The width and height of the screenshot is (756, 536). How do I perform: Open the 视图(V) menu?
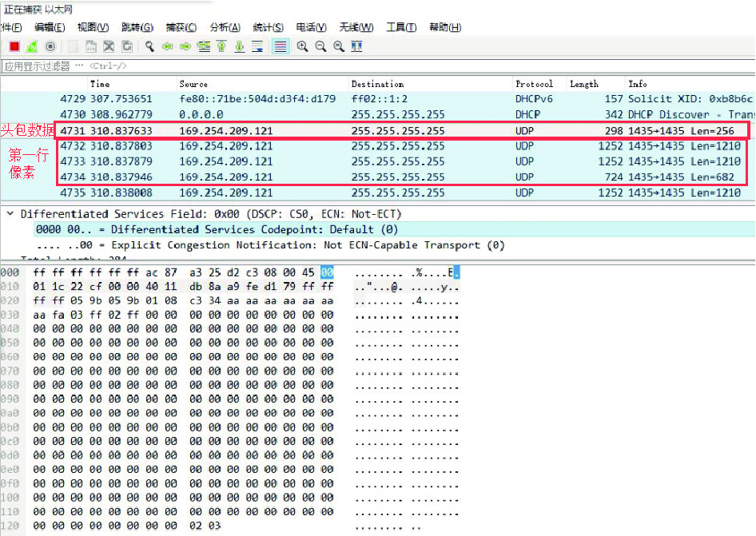coord(93,27)
